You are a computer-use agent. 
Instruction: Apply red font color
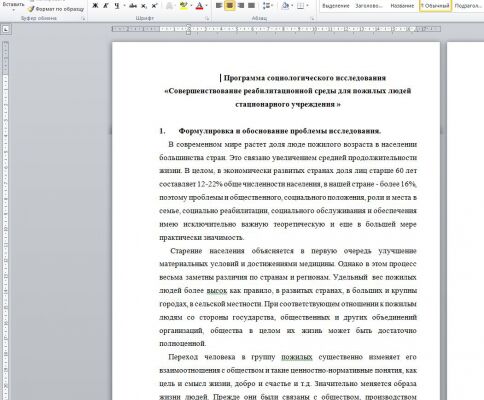[199, 6]
